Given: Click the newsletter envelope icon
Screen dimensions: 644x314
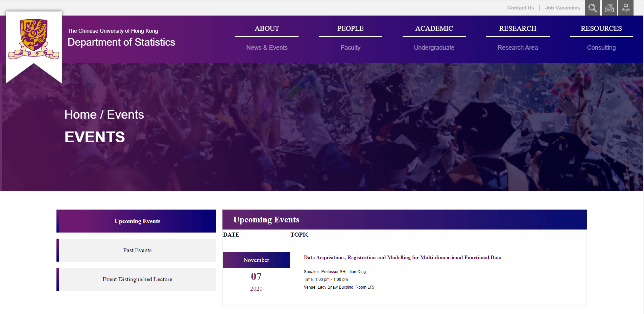Looking at the screenshot, I should 609,8.
